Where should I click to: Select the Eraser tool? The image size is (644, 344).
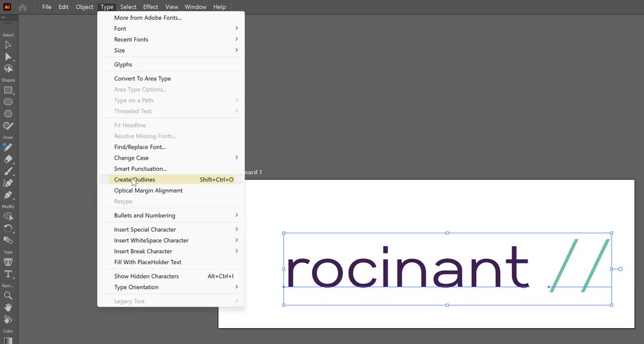[8, 159]
